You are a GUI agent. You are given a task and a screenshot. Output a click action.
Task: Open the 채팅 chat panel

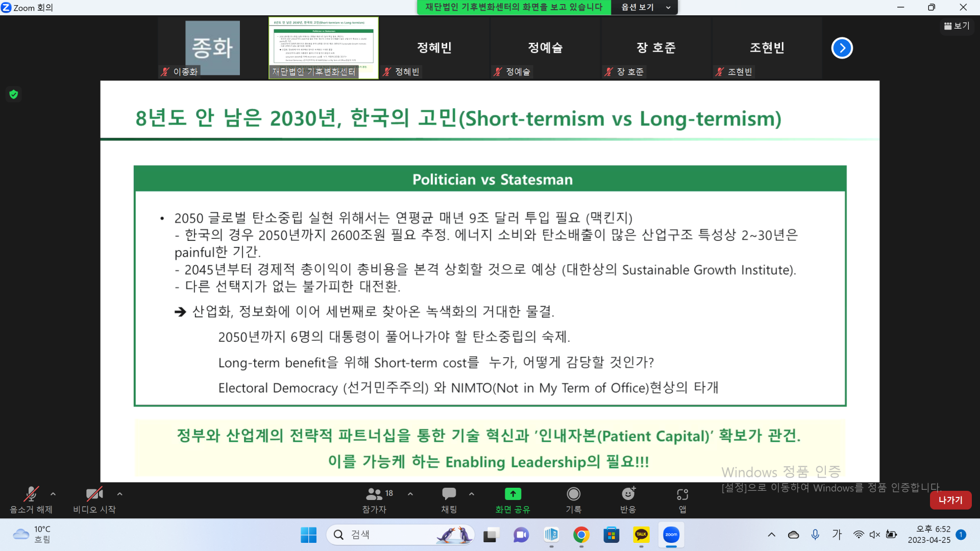point(449,499)
